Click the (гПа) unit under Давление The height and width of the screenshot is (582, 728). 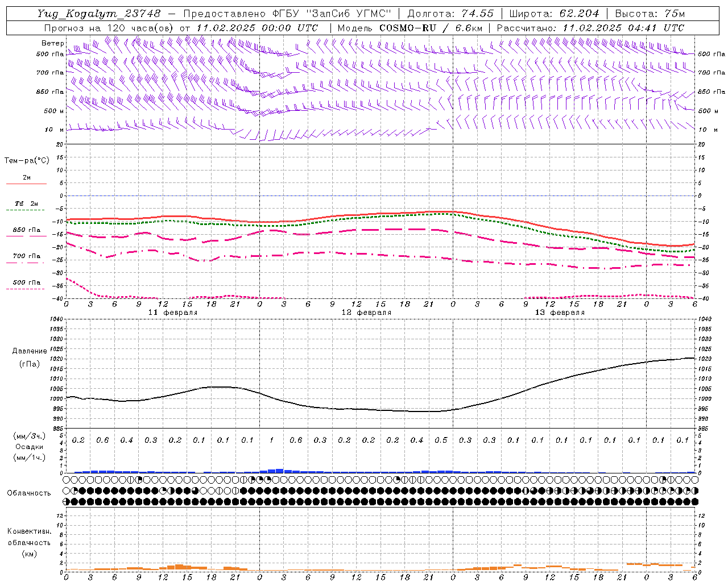[30, 364]
